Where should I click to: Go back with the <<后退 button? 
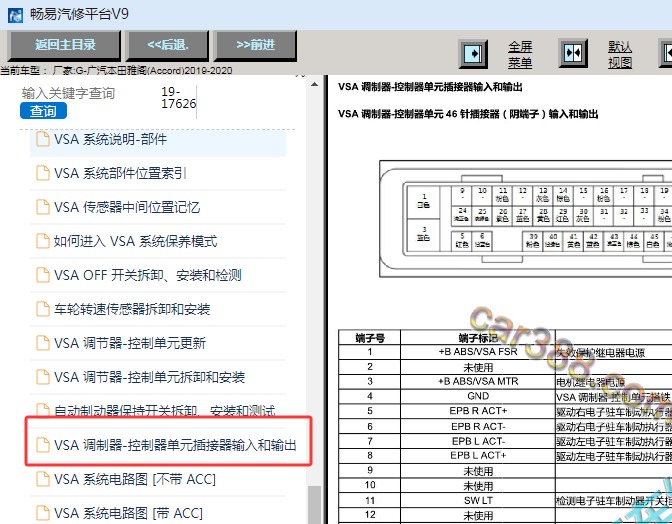pyautogui.click(x=168, y=45)
